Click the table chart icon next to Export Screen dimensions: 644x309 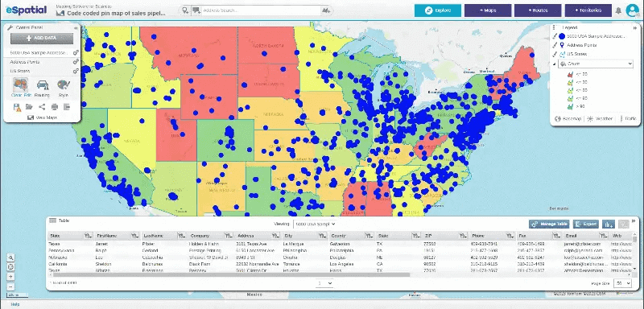pos(609,224)
